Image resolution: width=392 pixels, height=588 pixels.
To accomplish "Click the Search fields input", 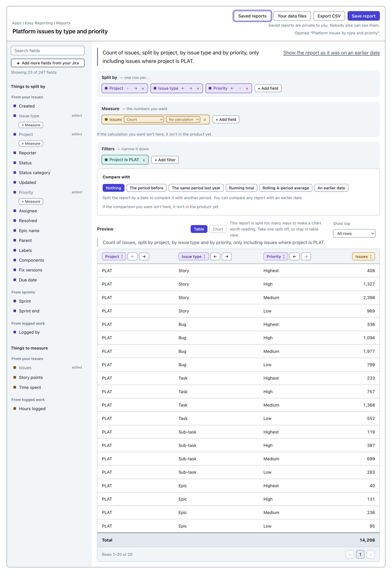I will coord(48,50).
